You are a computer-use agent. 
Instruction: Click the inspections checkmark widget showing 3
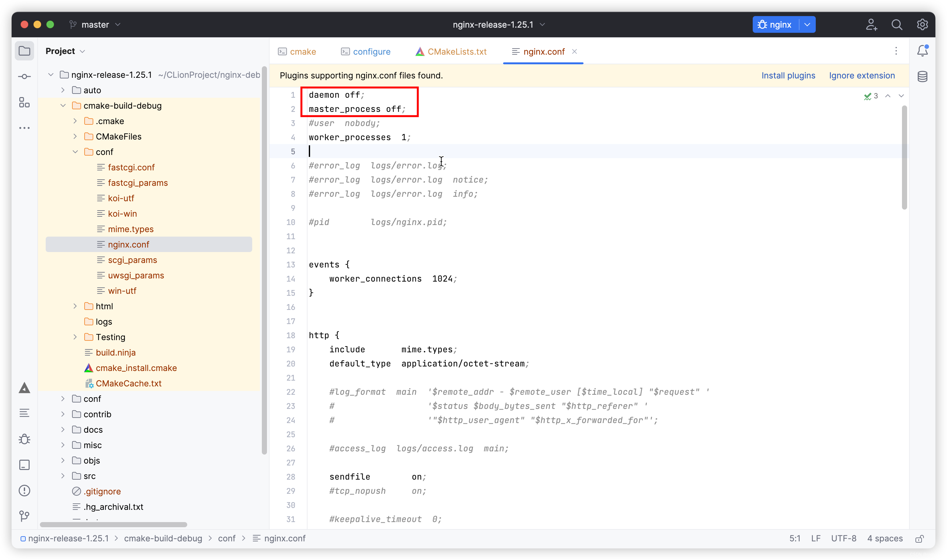point(871,96)
